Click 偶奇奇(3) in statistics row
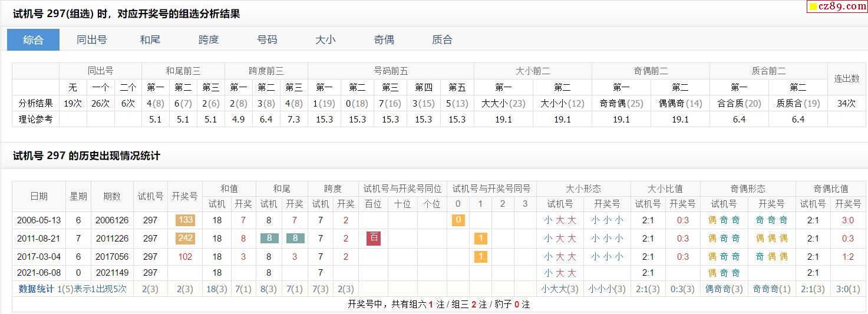Viewport: 868px width, 314px height. (x=724, y=289)
